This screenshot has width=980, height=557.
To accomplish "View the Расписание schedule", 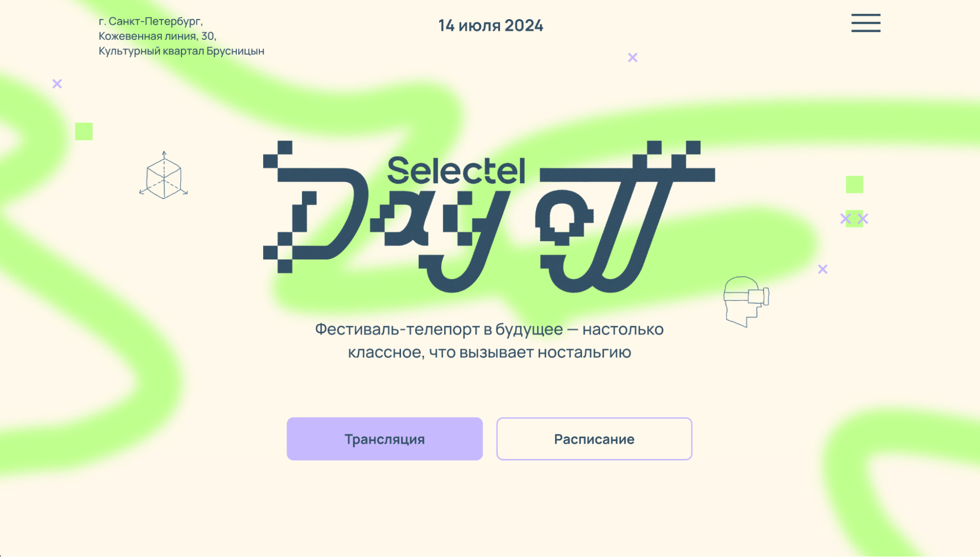I will point(594,438).
